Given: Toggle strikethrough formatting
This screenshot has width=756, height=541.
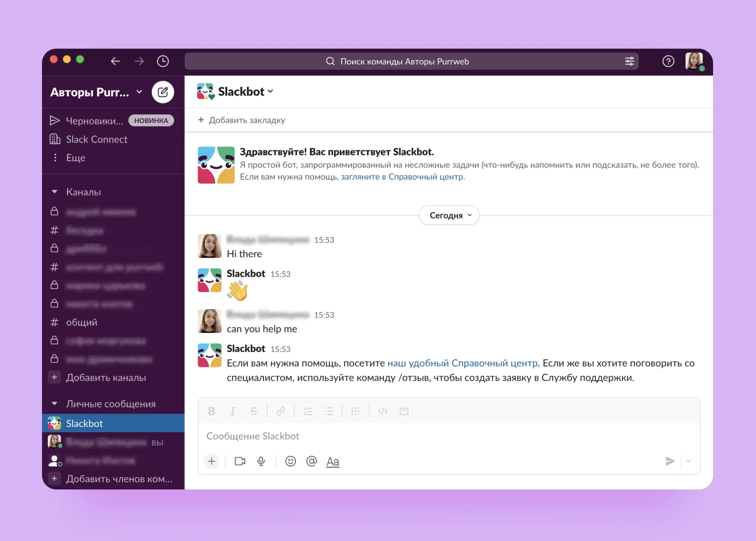Looking at the screenshot, I should pyautogui.click(x=254, y=411).
